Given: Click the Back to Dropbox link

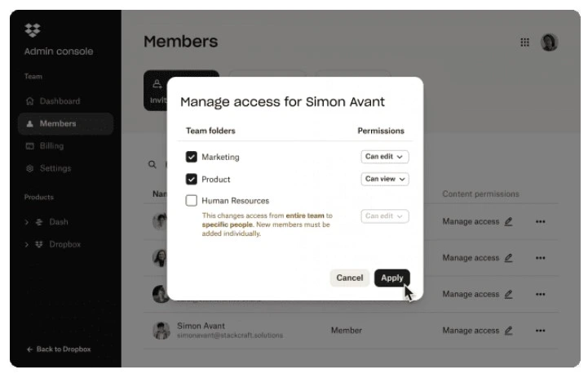Looking at the screenshot, I should [x=59, y=350].
